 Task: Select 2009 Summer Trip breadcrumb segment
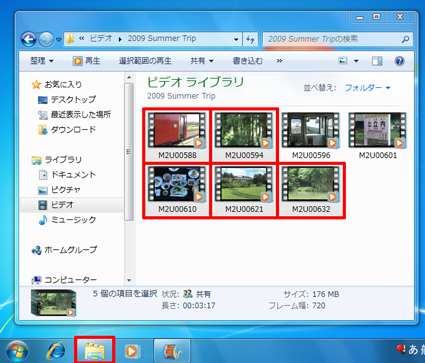tap(162, 39)
